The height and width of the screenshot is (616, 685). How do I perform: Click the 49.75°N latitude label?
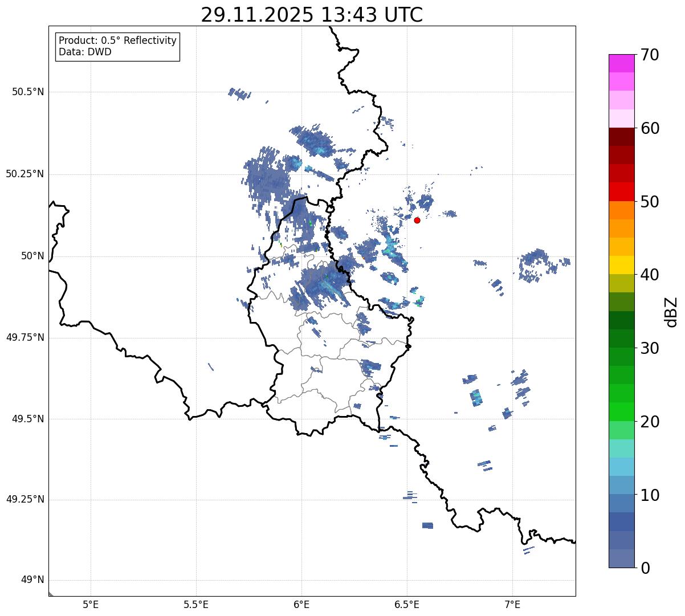coord(25,337)
